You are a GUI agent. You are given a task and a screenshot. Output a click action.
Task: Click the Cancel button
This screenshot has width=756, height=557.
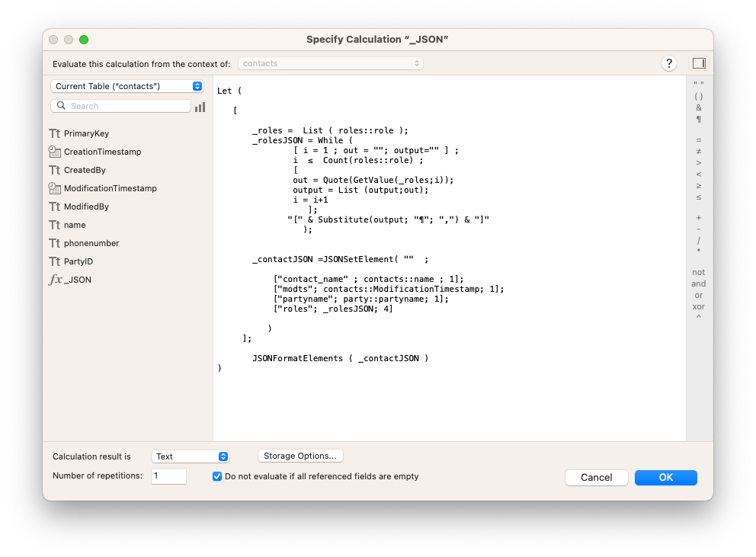(597, 478)
